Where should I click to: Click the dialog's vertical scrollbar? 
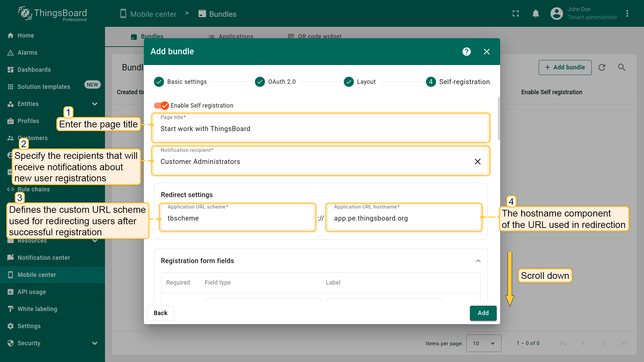pos(498,119)
